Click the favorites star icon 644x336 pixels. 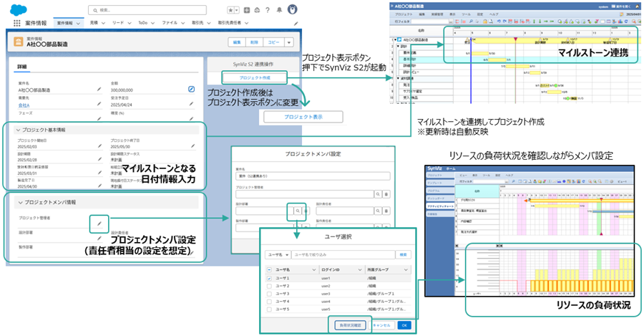click(230, 11)
